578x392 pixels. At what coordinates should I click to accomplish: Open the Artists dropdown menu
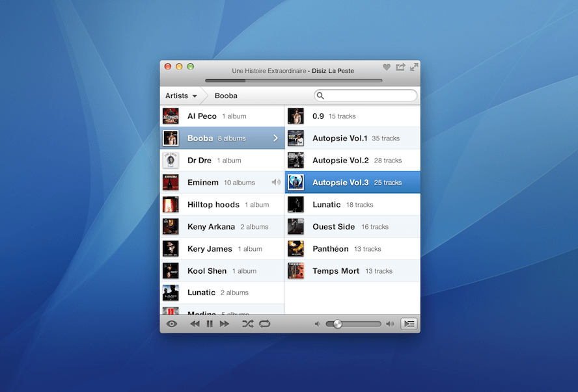coord(181,96)
